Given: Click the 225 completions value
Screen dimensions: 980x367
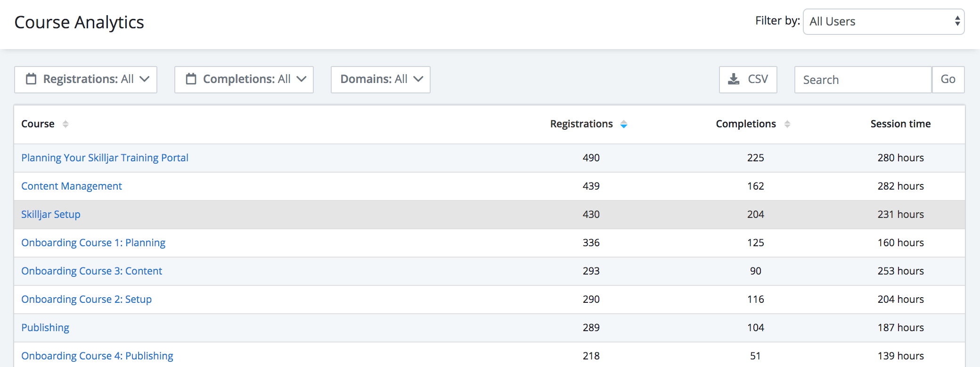Looking at the screenshot, I should point(756,158).
